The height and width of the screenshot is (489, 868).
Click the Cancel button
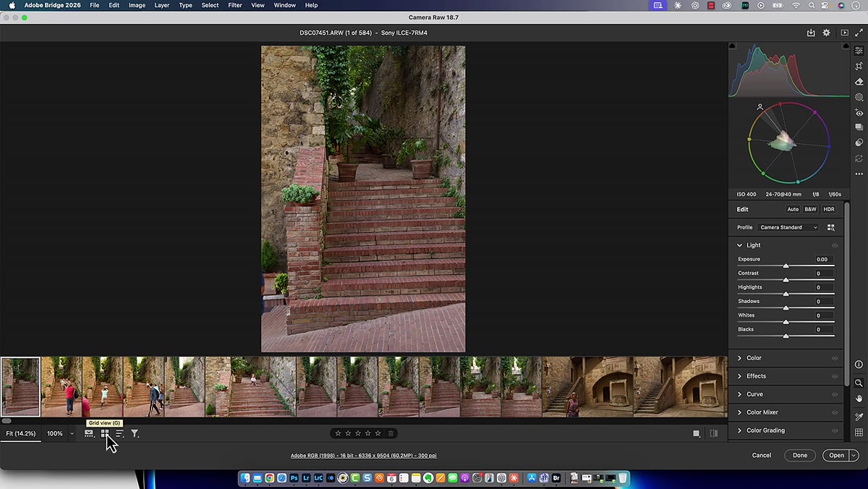coord(761,455)
